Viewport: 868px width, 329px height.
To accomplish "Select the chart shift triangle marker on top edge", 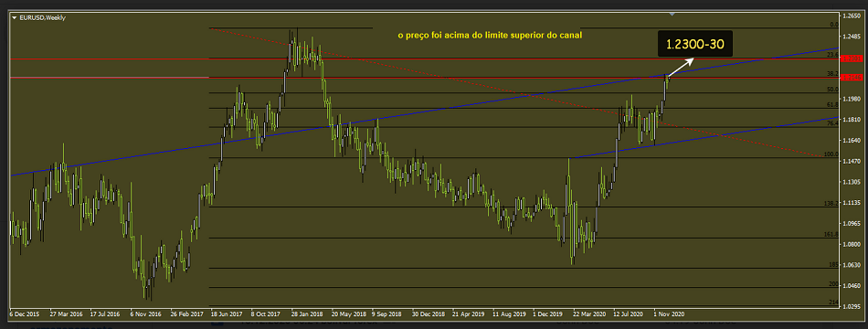I will pos(672,14).
